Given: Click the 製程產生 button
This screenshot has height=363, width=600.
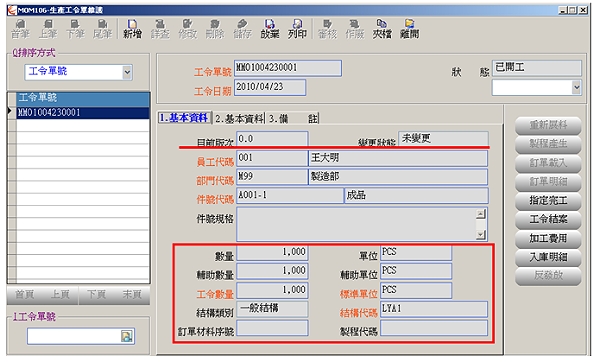Looking at the screenshot, I should click(x=548, y=144).
